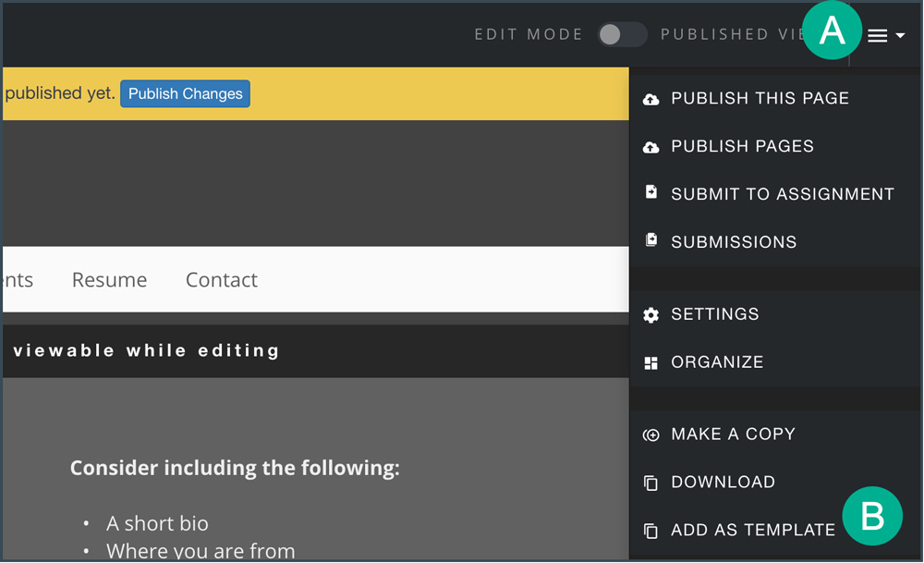Expand the dropdown arrow beside the hamburger menu

point(900,37)
